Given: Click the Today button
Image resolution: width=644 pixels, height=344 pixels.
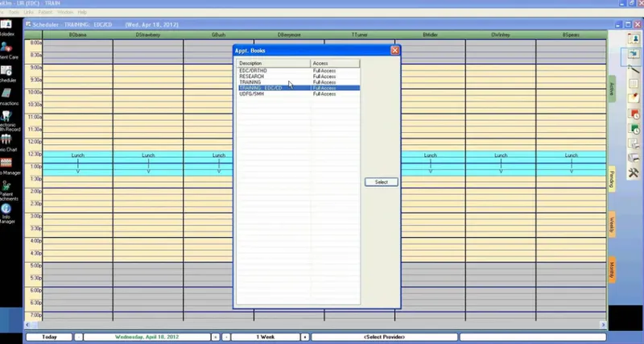Looking at the screenshot, I should pyautogui.click(x=49, y=337).
